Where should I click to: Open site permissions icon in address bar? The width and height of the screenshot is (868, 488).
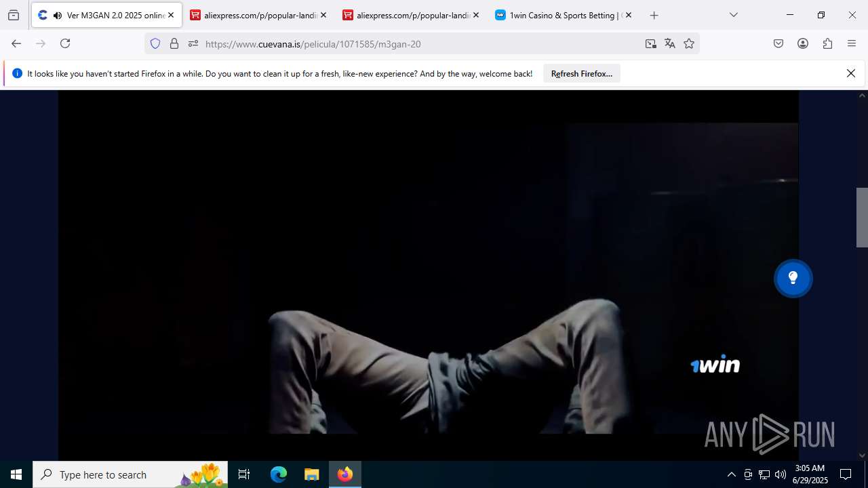tap(193, 43)
